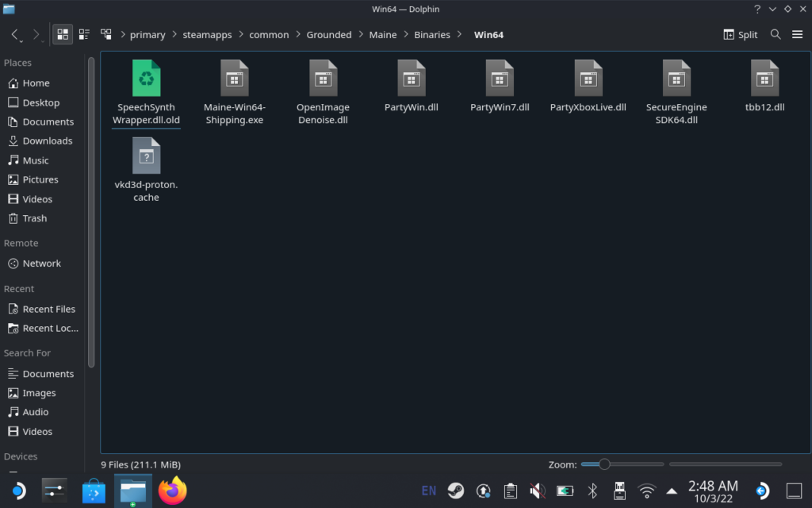Open Wi-Fi network tray icon
The height and width of the screenshot is (508, 812).
coord(647,491)
